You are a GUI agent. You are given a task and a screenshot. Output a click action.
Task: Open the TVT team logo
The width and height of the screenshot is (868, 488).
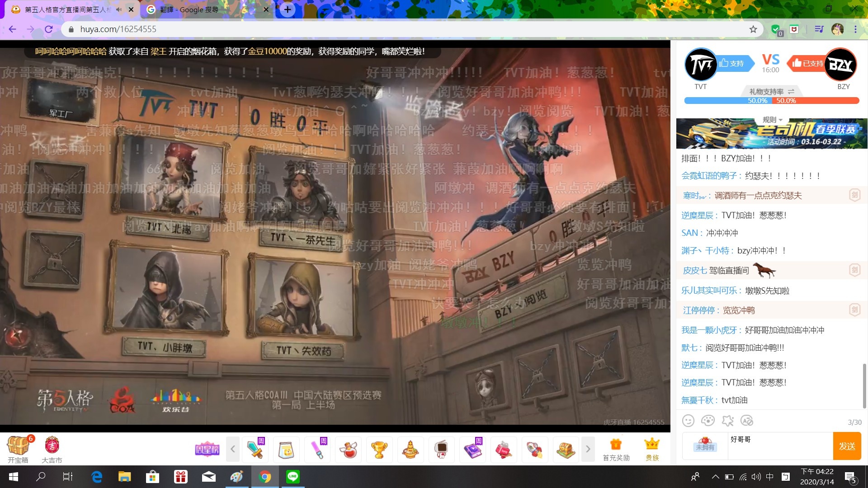tap(701, 64)
